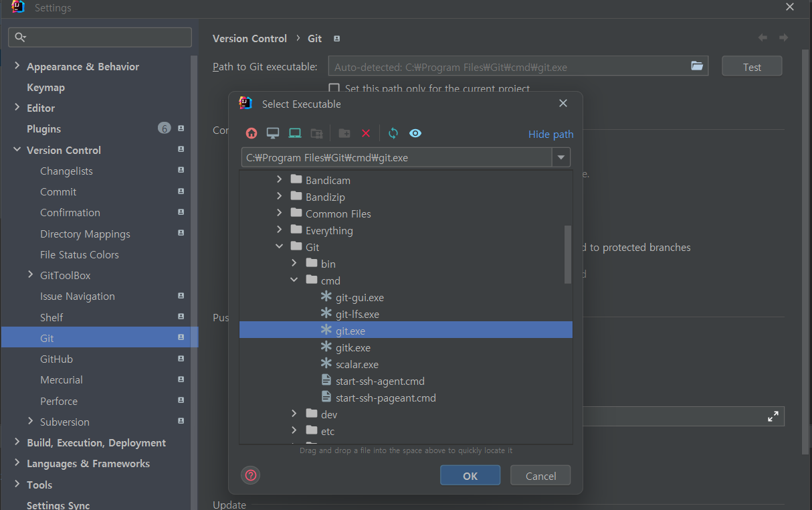Click the back navigation arrow in Settings
Screen dimensions: 812x510
[763, 38]
